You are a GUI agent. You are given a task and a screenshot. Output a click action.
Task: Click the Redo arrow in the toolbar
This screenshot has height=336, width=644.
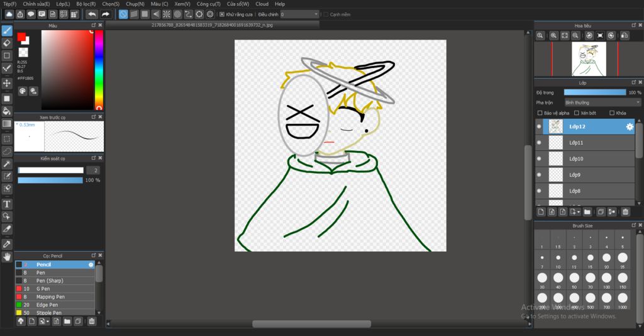click(106, 14)
